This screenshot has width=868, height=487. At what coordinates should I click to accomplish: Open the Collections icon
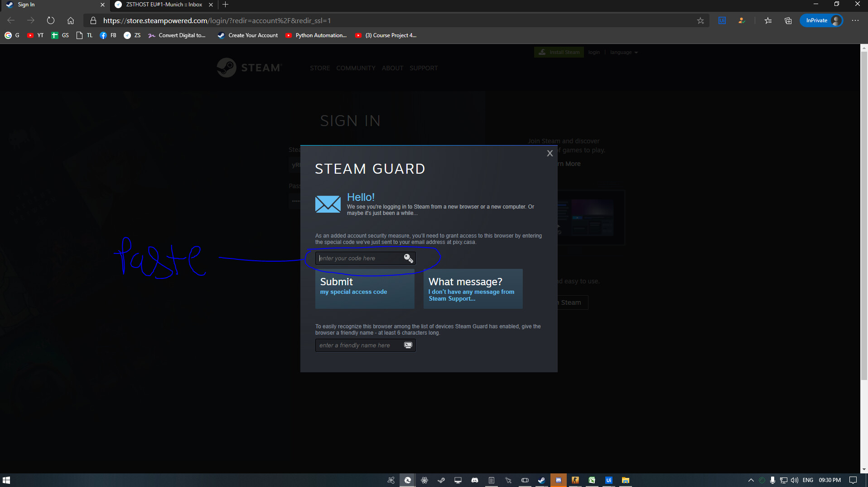(x=788, y=20)
